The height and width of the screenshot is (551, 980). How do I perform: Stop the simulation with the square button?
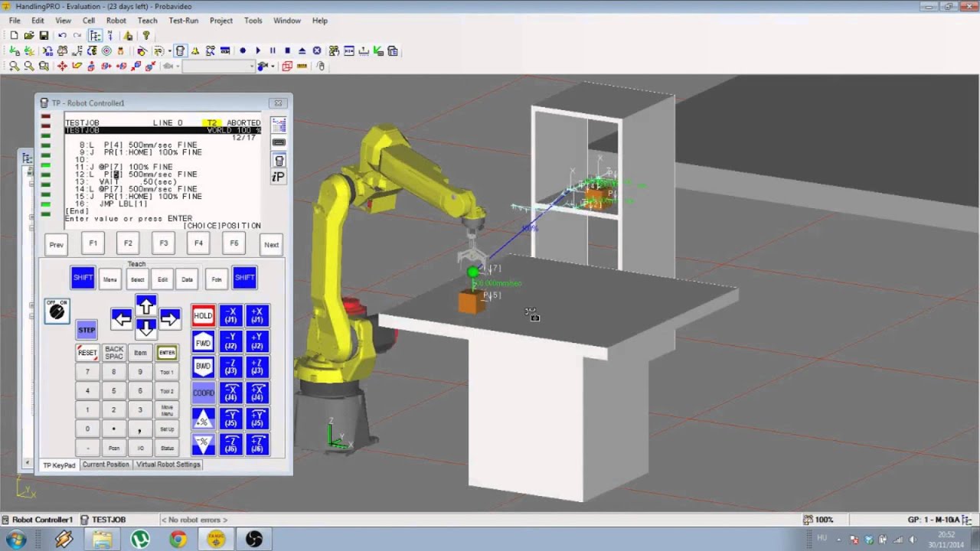tap(287, 51)
